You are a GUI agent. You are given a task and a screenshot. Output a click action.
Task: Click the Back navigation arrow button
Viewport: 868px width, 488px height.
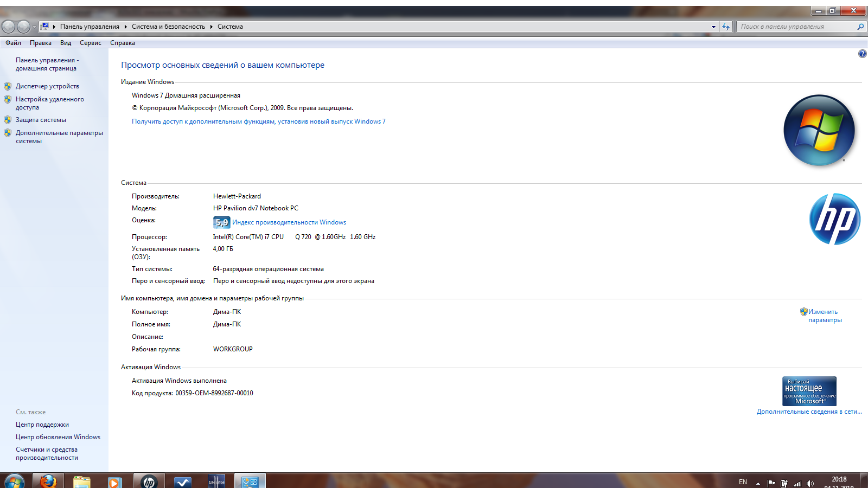coord(9,26)
